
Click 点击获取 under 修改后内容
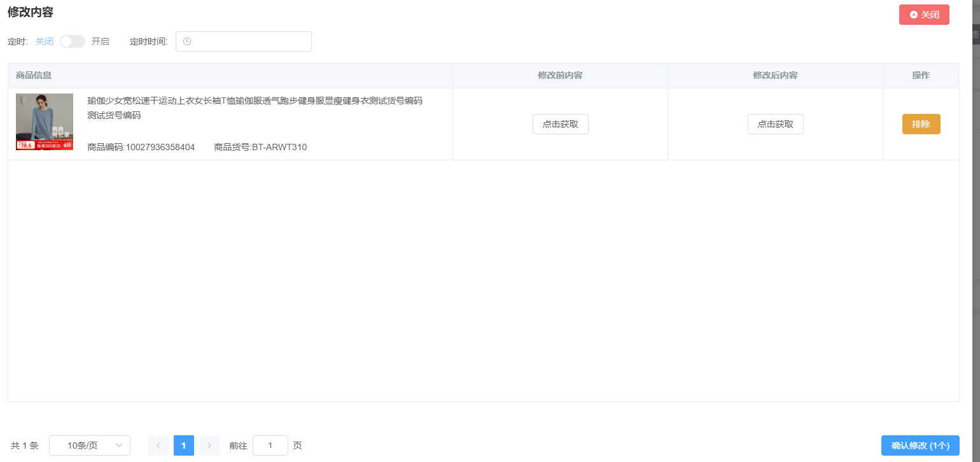(775, 124)
